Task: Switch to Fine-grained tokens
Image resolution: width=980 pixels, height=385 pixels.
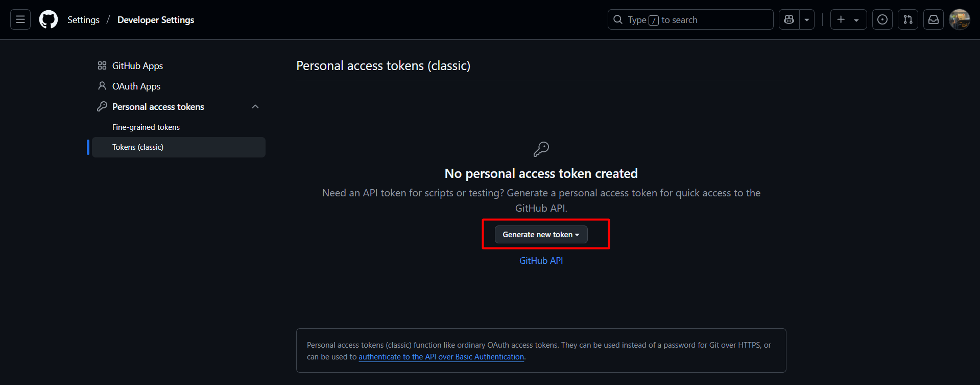Action: [x=146, y=127]
